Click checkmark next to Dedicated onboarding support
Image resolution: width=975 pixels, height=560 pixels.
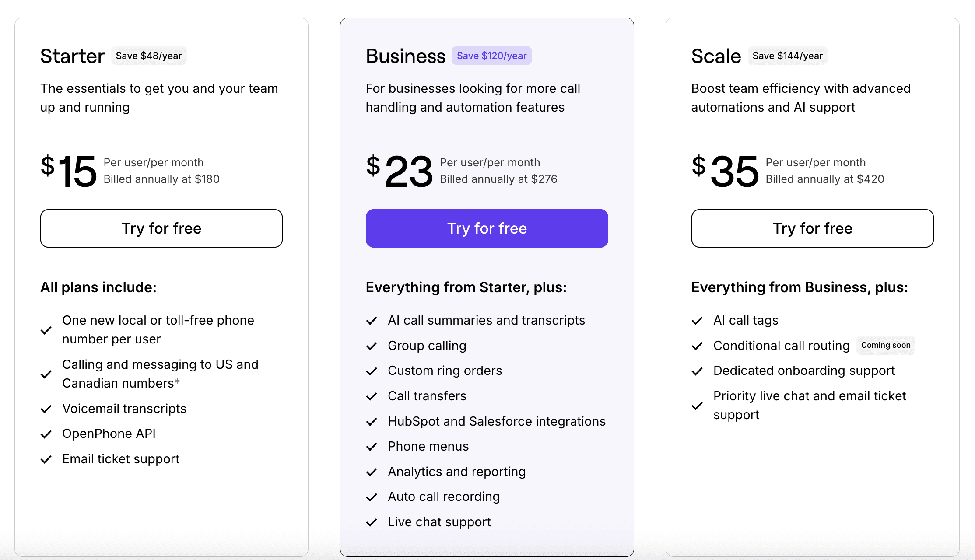point(697,371)
